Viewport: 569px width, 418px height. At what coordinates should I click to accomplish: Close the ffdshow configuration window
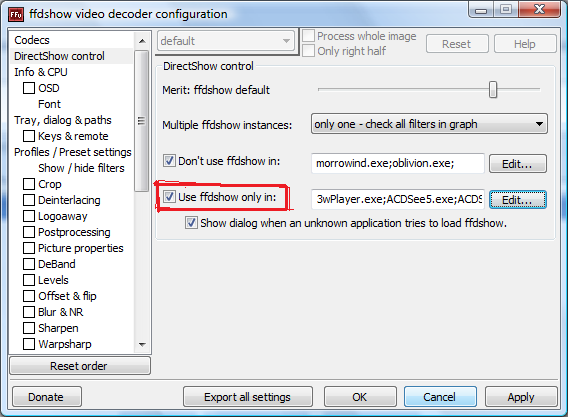[540, 9]
